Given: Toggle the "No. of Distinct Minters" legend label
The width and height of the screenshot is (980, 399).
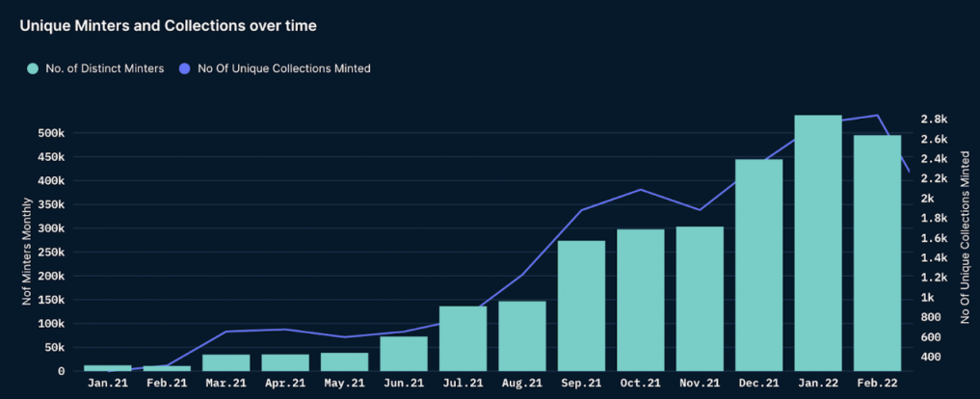Looking at the screenshot, I should coord(104,68).
